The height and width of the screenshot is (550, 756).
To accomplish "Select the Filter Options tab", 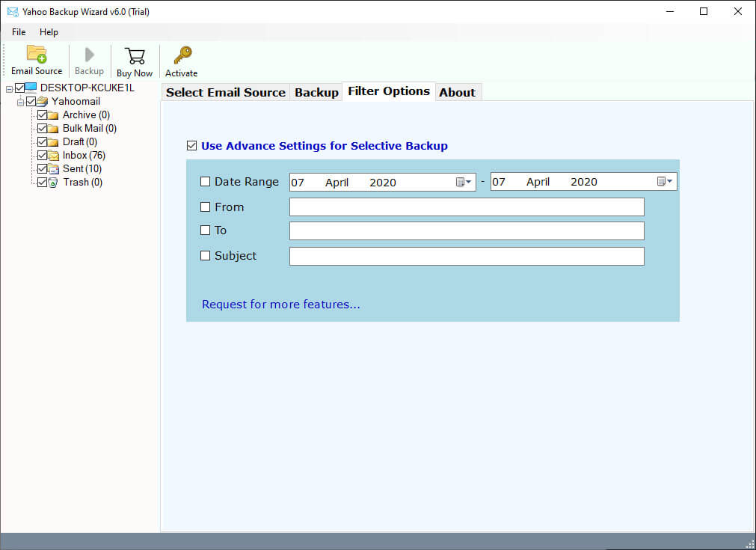I will coord(389,91).
